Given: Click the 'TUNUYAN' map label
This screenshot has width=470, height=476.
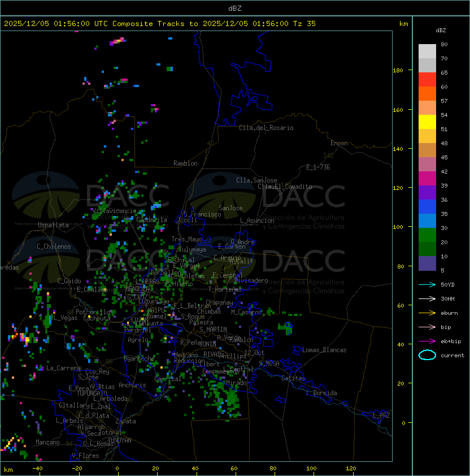Looking at the screenshot, I should (x=120, y=440).
